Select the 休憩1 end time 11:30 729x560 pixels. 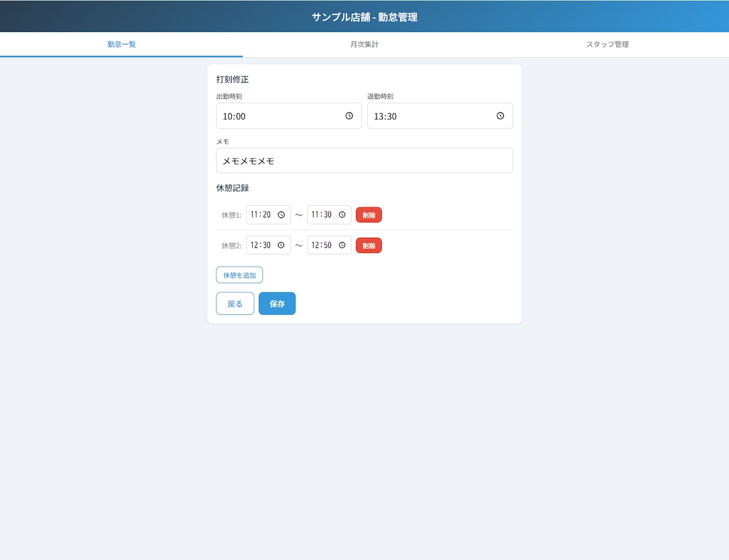pos(329,215)
